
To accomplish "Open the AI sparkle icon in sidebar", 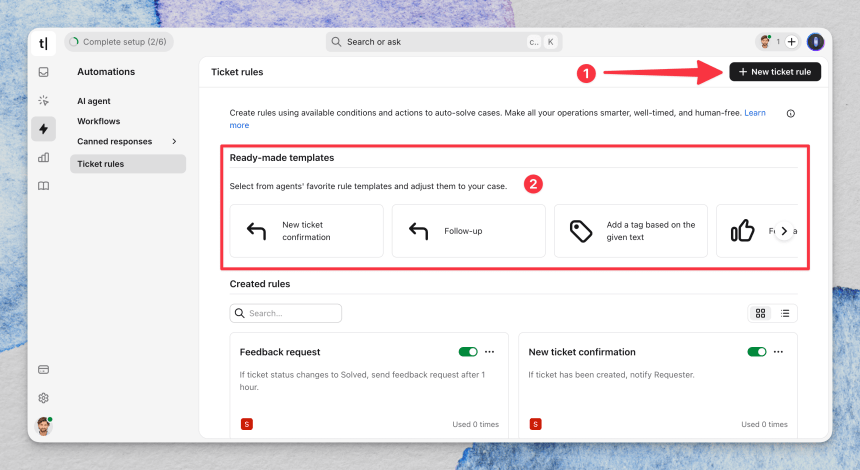I will [43, 100].
